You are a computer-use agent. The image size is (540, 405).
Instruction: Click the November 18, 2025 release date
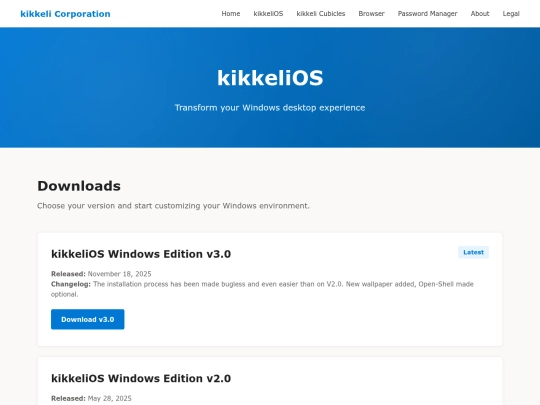point(120,274)
